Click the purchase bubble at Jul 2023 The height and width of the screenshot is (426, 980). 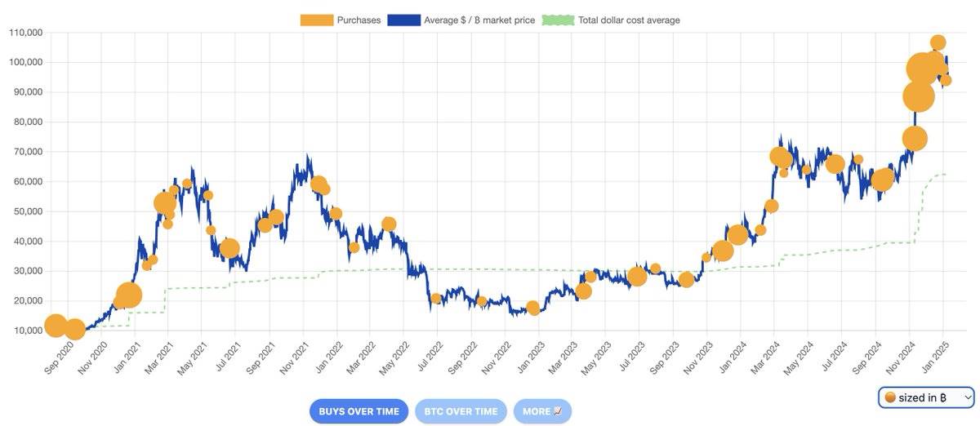(637, 277)
